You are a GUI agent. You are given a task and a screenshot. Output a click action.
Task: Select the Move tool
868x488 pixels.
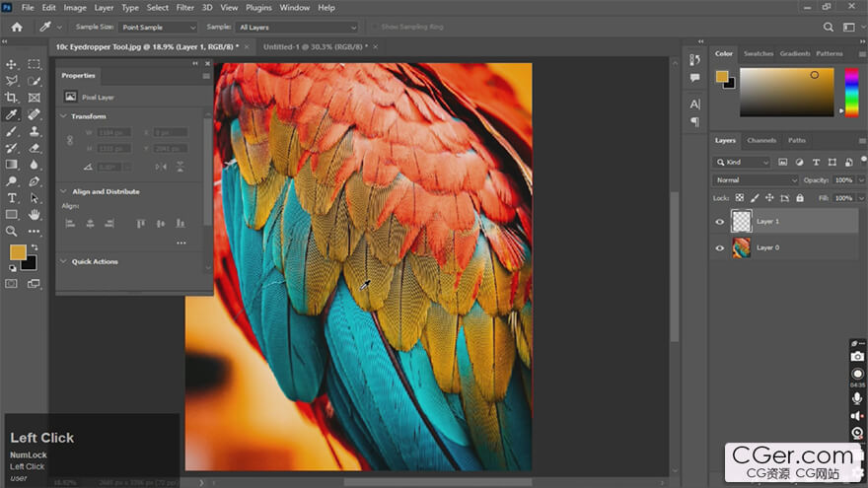(x=12, y=64)
